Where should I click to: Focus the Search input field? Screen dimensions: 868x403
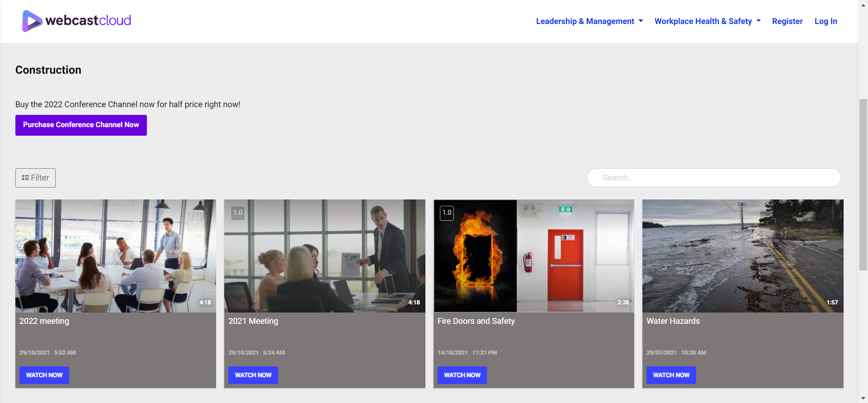pyautogui.click(x=713, y=178)
